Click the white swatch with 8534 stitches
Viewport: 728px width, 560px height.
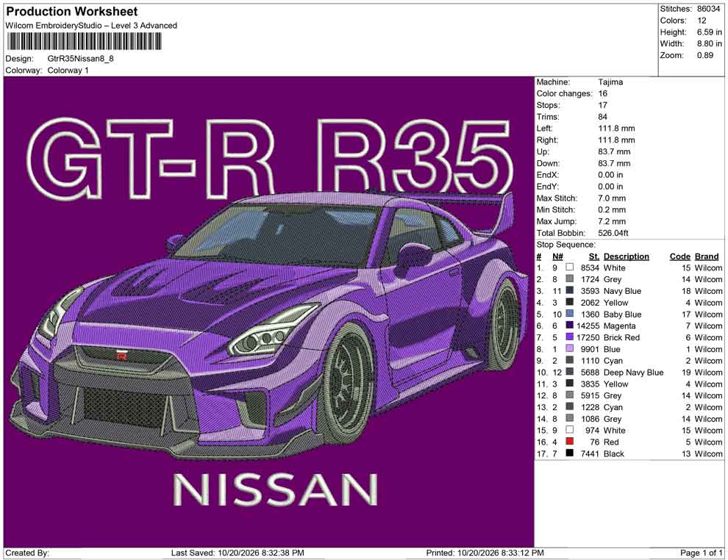pyautogui.click(x=570, y=268)
